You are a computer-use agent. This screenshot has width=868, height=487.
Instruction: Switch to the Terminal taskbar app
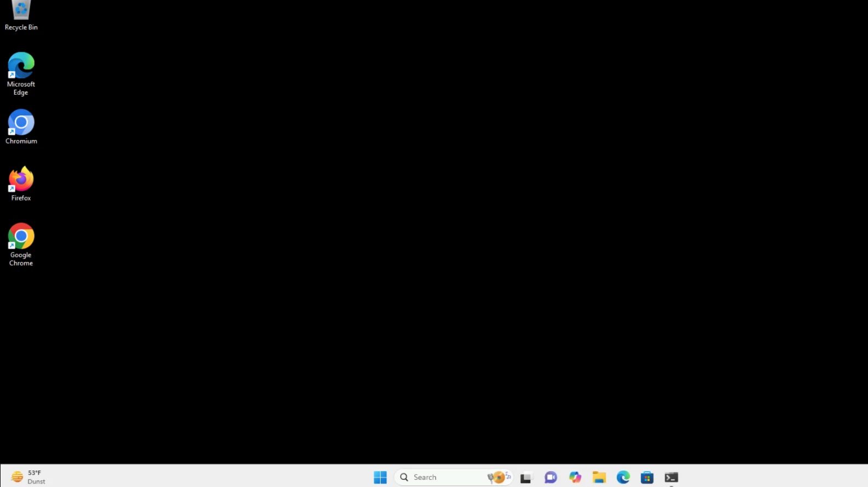click(x=671, y=477)
